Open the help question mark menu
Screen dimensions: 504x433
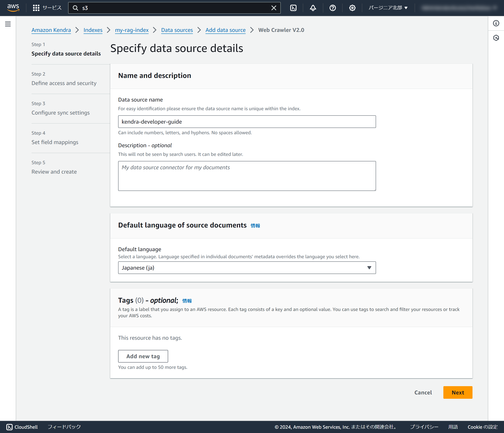pyautogui.click(x=333, y=8)
